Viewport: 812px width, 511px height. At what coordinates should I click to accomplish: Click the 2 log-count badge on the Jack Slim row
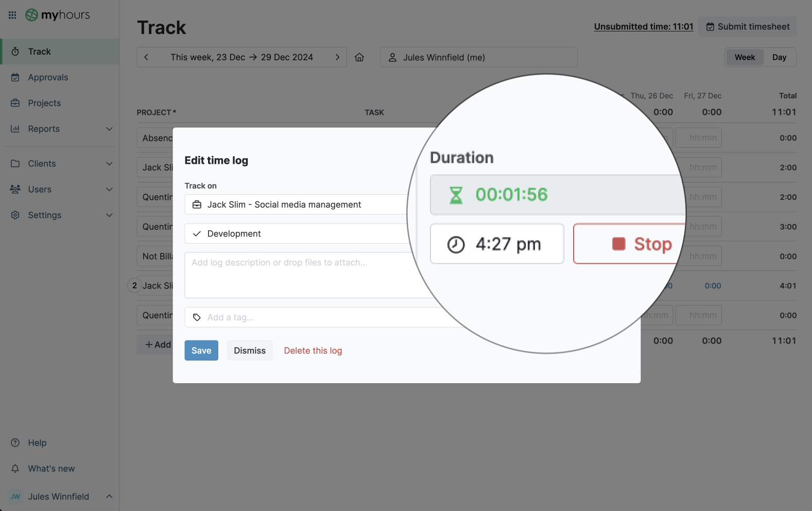pos(134,285)
